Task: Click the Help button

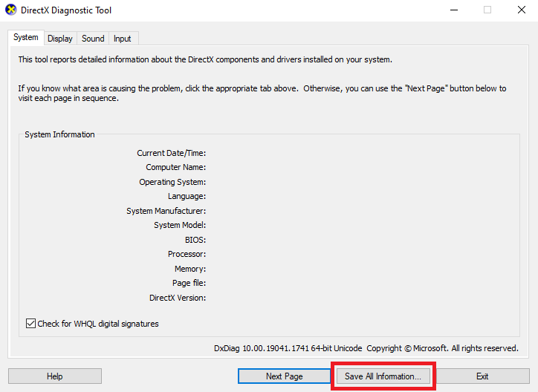Action: coord(55,376)
